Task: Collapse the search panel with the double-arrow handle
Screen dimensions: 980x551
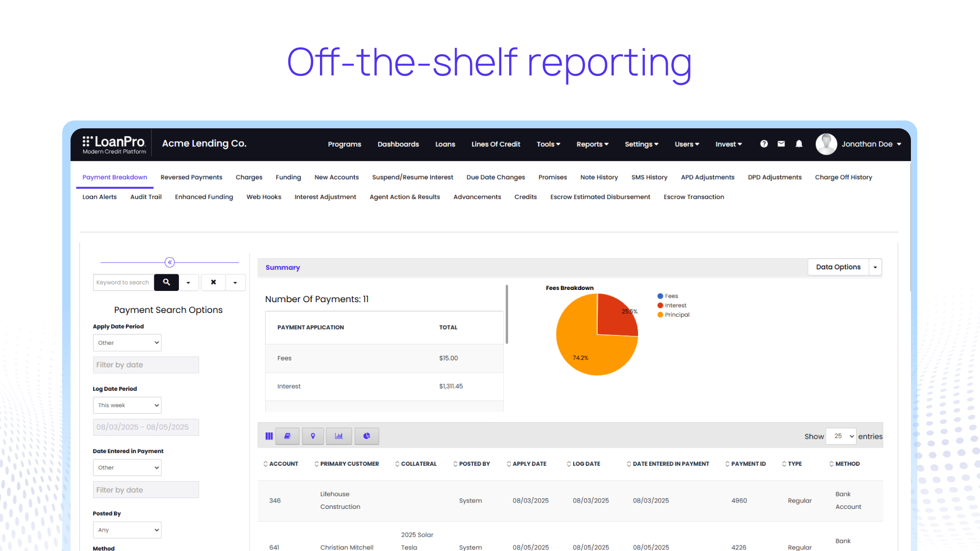Action: point(170,263)
